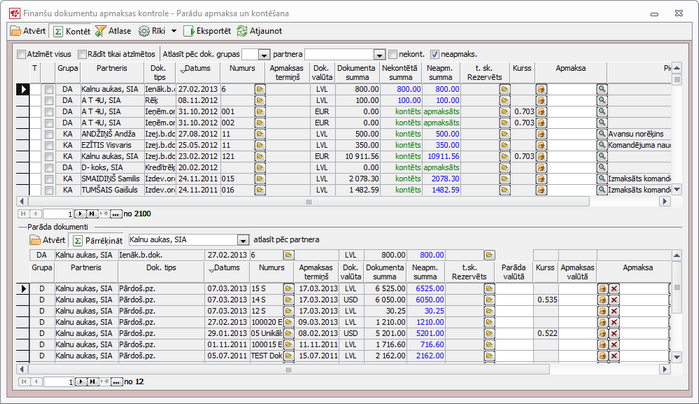Click red X icon in 2162.00 row

pos(614,355)
